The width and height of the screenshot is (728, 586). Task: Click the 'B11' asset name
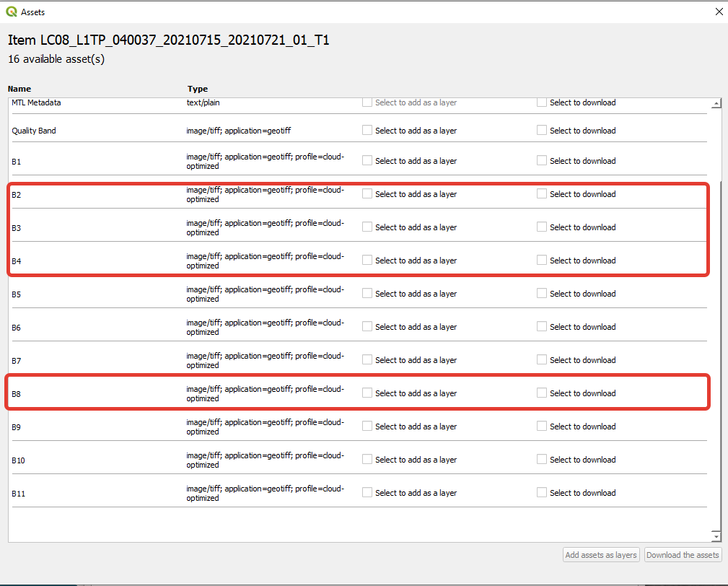[x=18, y=494]
